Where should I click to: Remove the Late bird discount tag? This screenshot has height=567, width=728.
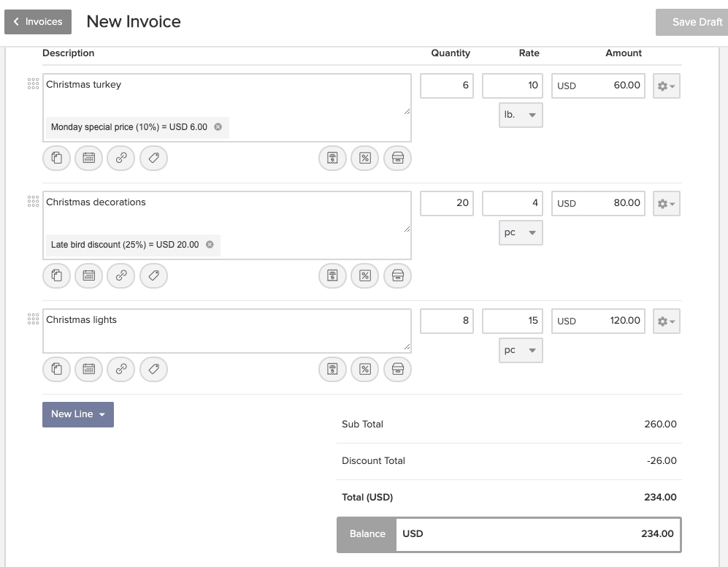click(210, 245)
